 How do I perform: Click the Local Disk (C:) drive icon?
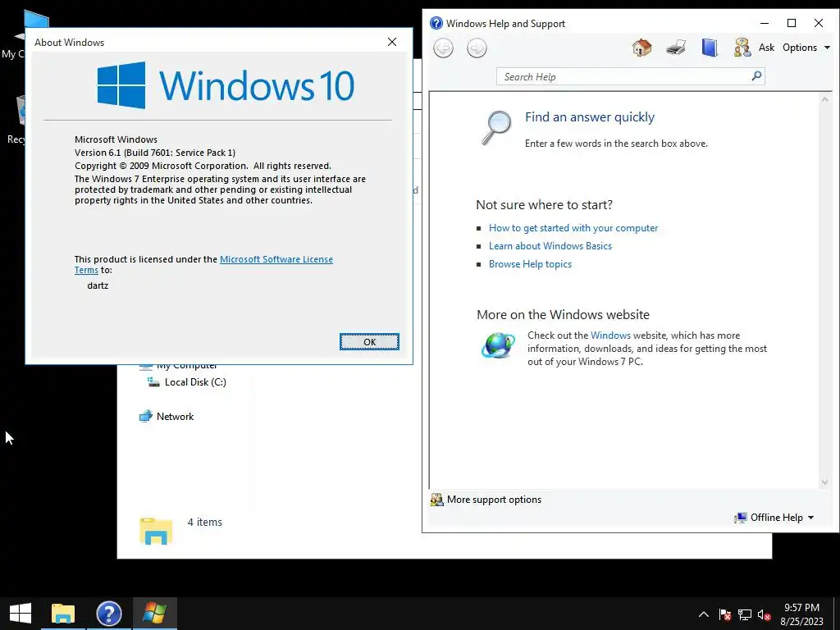point(153,382)
